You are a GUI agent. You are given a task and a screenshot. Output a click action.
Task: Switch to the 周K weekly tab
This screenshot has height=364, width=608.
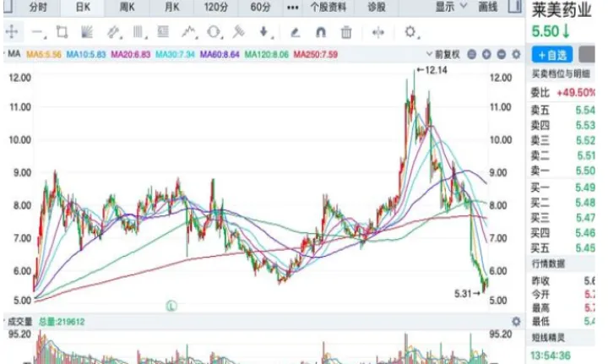tap(128, 7)
